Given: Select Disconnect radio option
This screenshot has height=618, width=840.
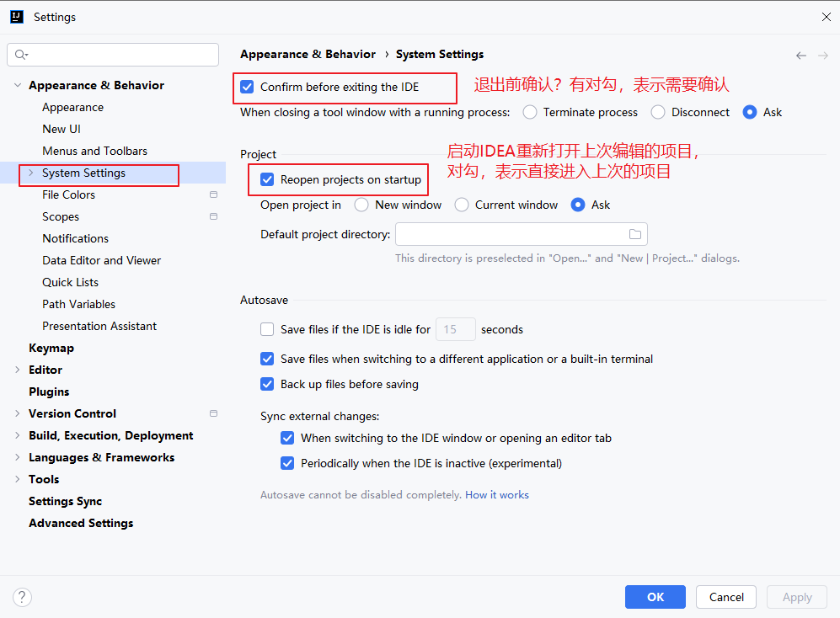Looking at the screenshot, I should click(x=658, y=112).
